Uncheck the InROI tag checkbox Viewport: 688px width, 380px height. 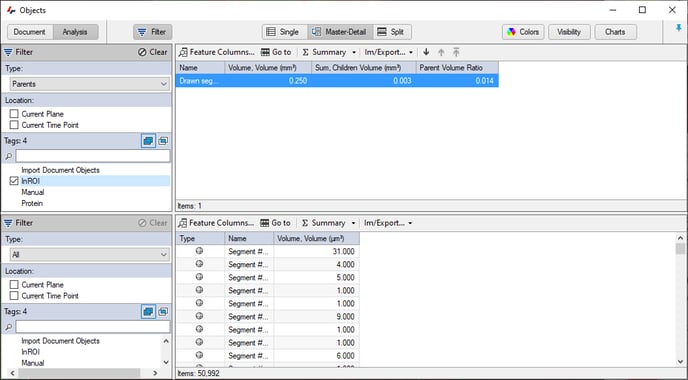[x=14, y=181]
